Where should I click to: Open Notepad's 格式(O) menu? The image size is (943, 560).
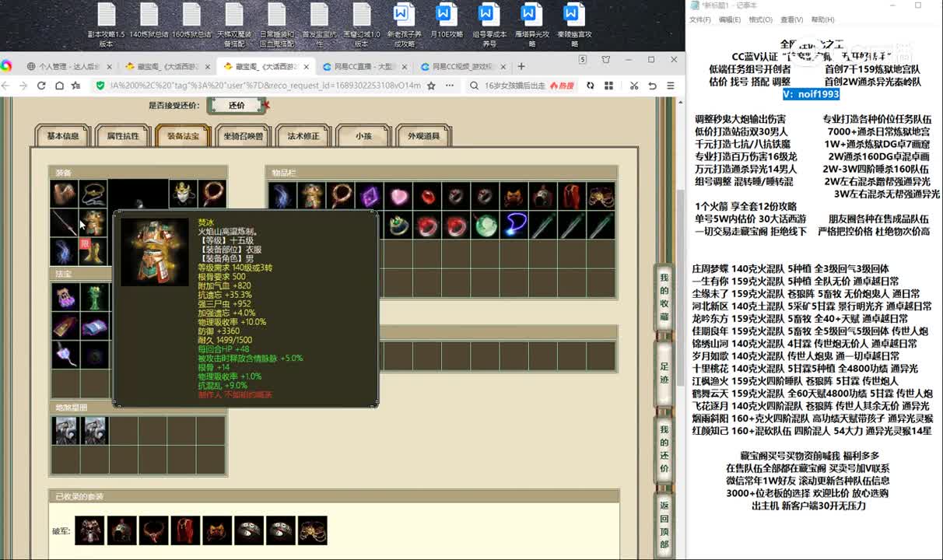(760, 19)
